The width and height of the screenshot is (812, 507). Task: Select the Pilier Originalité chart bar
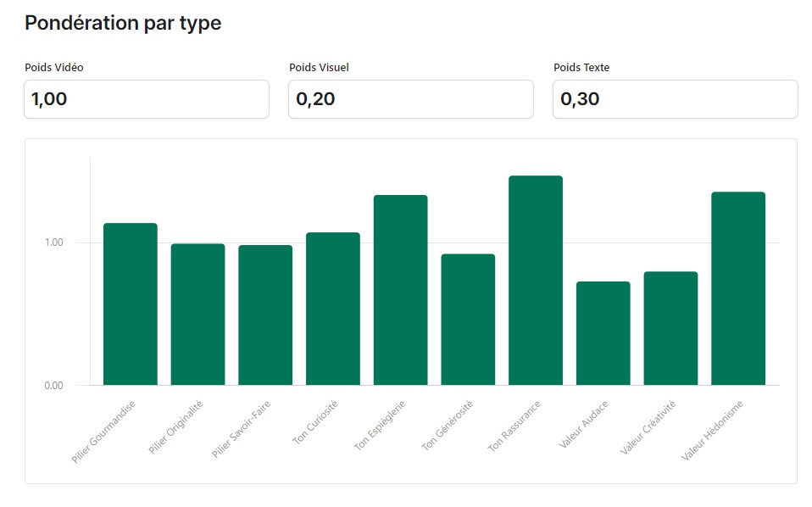point(197,314)
